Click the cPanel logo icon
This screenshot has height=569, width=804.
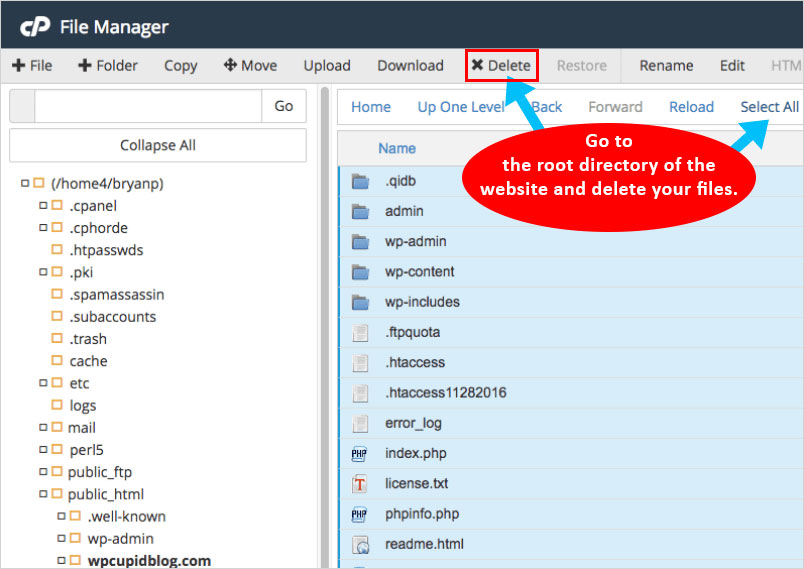click(x=34, y=27)
